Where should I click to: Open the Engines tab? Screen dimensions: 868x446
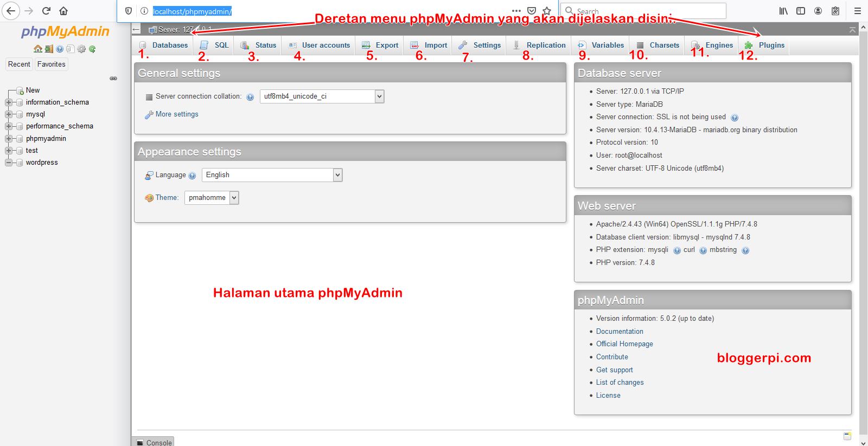coord(712,46)
